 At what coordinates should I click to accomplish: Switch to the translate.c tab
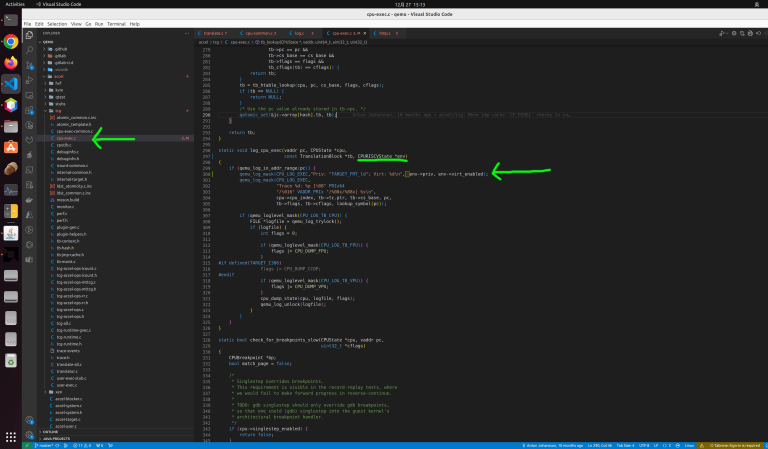click(215, 33)
